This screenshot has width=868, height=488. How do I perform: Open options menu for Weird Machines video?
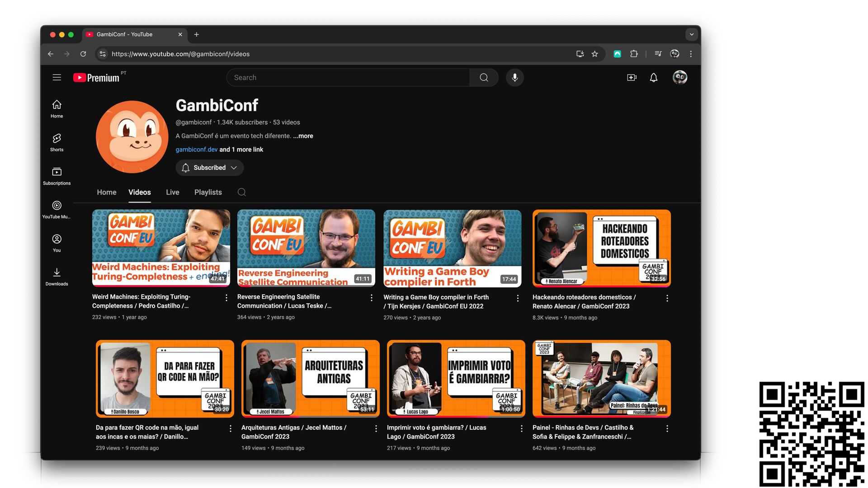[x=226, y=297]
